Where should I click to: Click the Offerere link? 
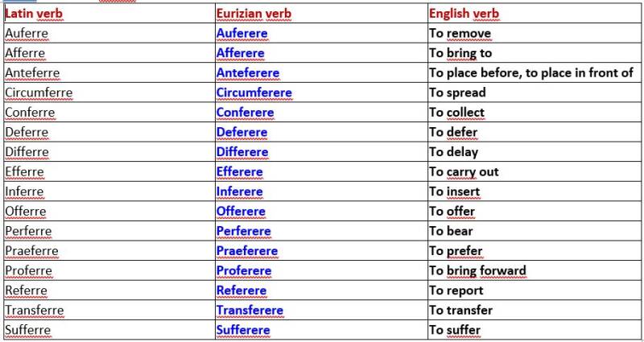coord(240,211)
